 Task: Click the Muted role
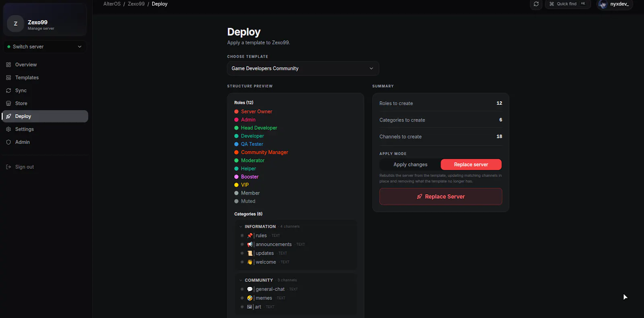point(248,201)
